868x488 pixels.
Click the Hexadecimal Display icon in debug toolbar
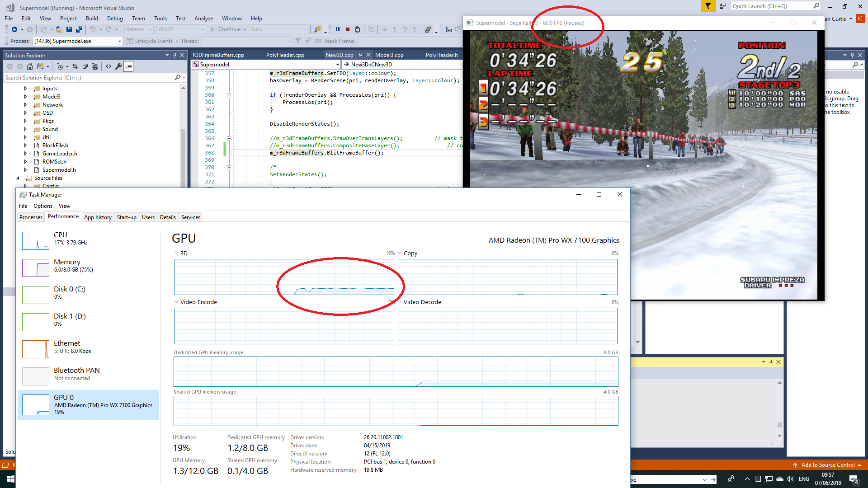click(x=427, y=29)
